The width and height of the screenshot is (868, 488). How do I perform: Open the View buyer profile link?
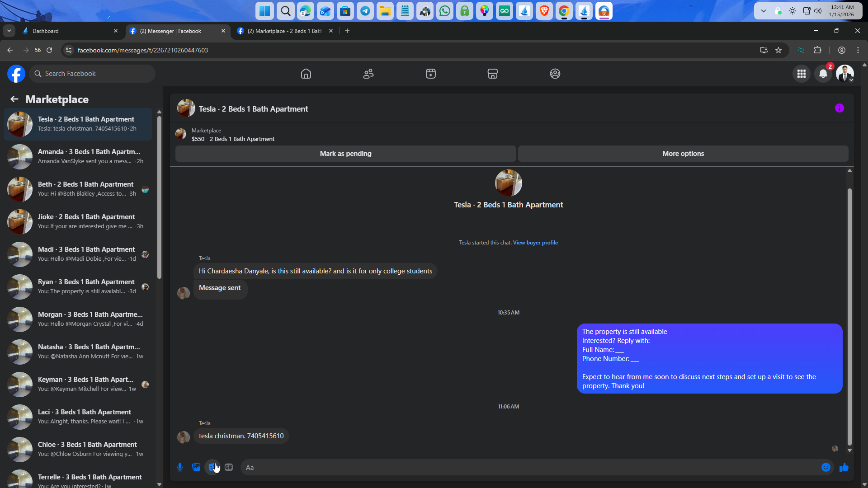535,243
